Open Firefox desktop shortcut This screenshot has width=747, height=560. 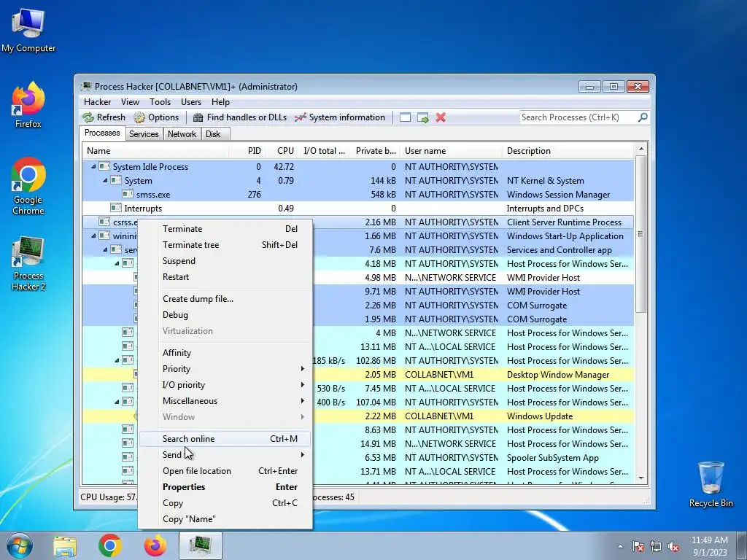(28, 105)
